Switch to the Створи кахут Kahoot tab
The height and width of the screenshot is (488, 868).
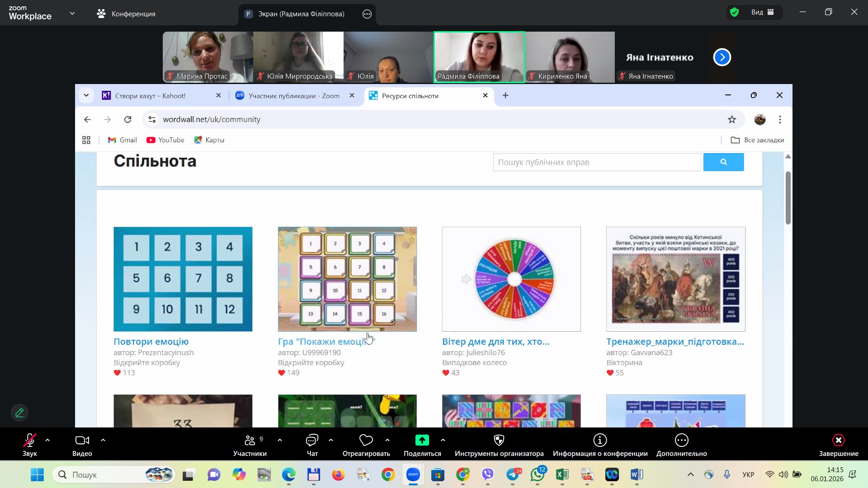point(151,96)
